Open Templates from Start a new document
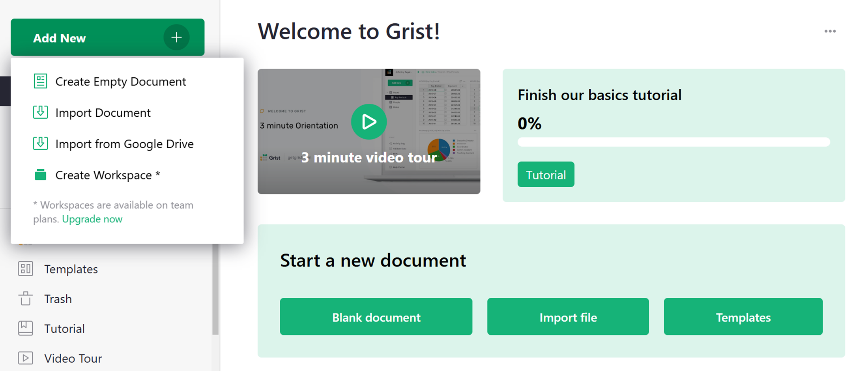 point(743,317)
